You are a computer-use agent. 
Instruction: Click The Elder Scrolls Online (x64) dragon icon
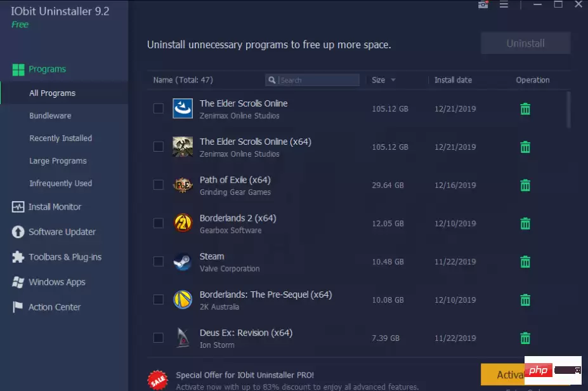(x=183, y=147)
